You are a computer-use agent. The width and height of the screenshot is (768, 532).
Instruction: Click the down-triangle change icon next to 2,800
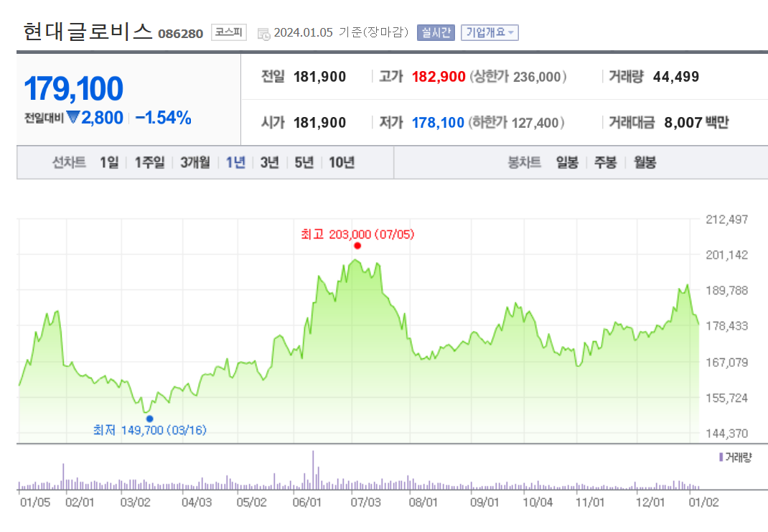click(73, 118)
